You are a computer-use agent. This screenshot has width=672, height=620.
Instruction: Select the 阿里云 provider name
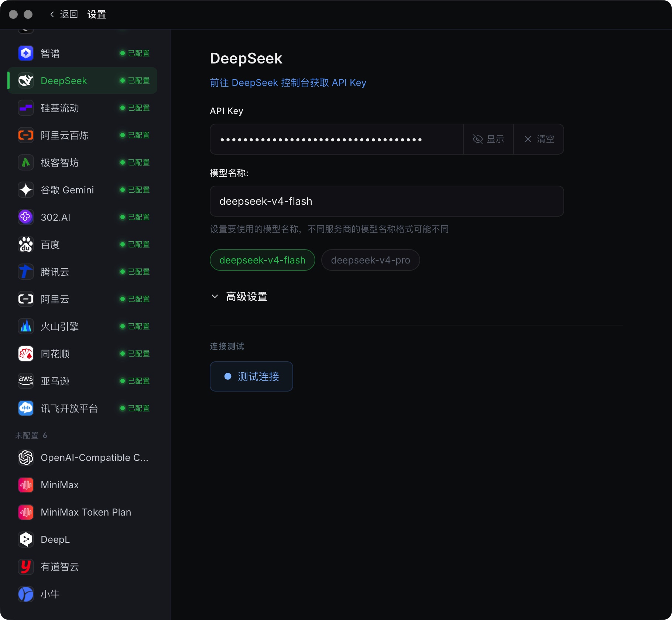click(x=55, y=299)
